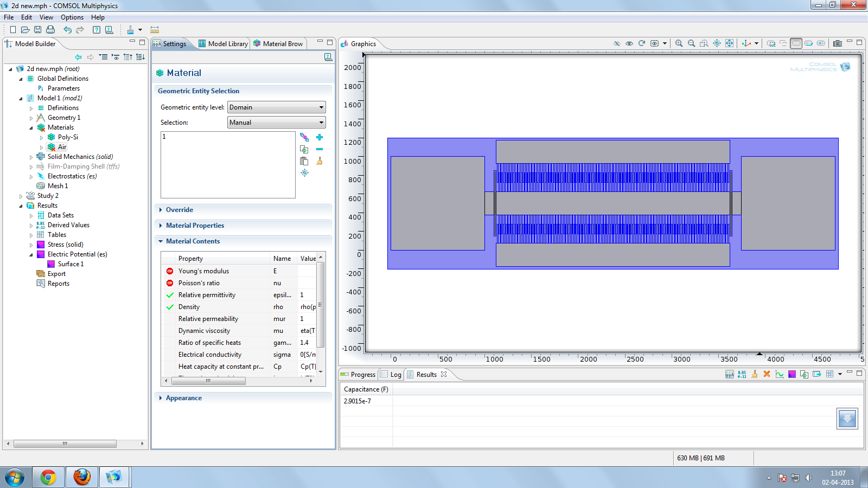868x488 pixels.
Task: Expand the Poly-Si material node
Action: tap(41, 138)
